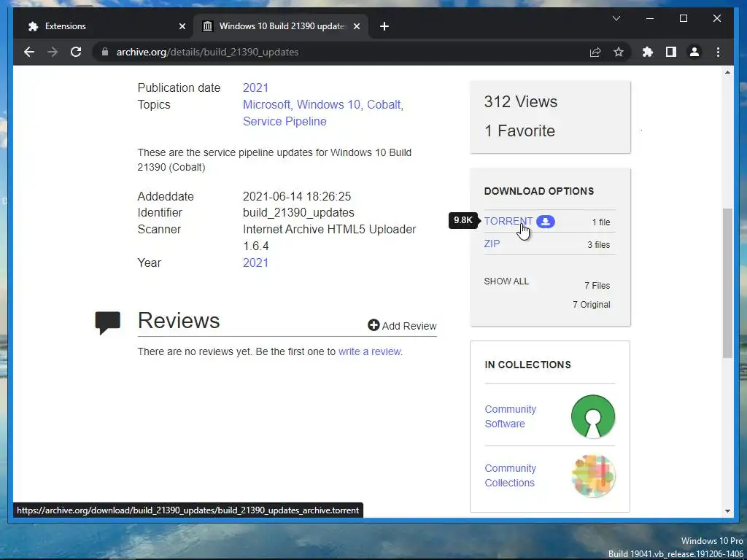Click the '1 Favorite' text
Screen dimensions: 747x560
coord(519,131)
